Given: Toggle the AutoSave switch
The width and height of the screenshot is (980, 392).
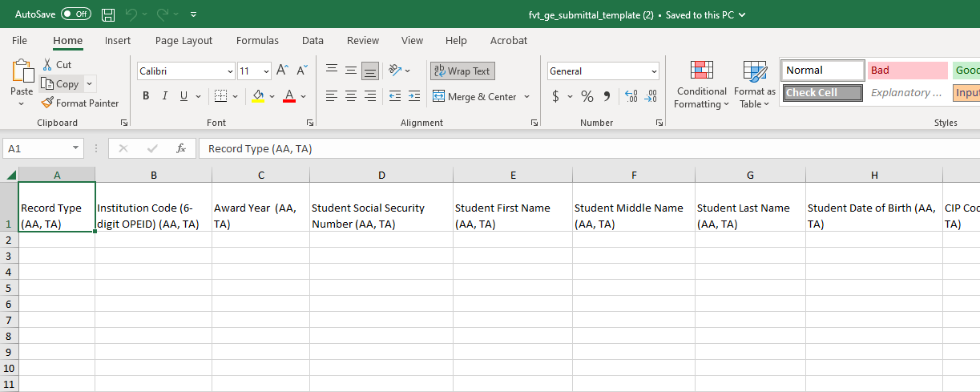Looking at the screenshot, I should tap(76, 14).
